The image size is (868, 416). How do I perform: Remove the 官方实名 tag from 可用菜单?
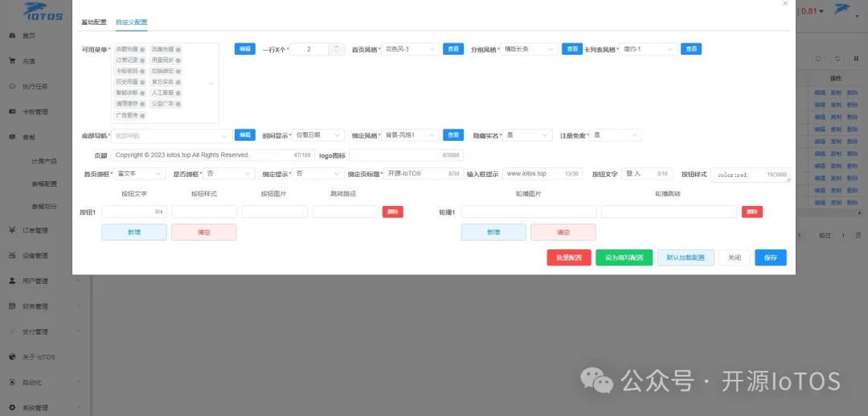(178, 82)
